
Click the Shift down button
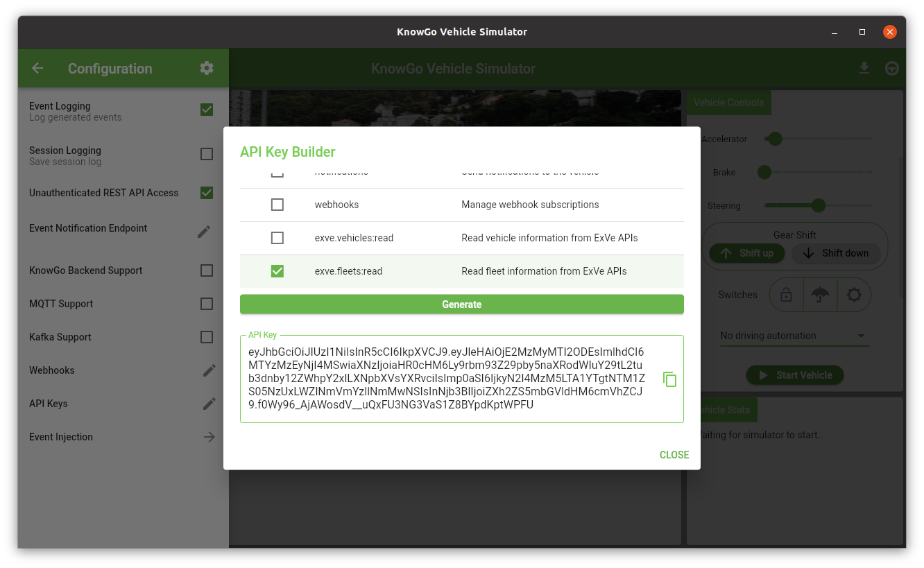click(836, 253)
